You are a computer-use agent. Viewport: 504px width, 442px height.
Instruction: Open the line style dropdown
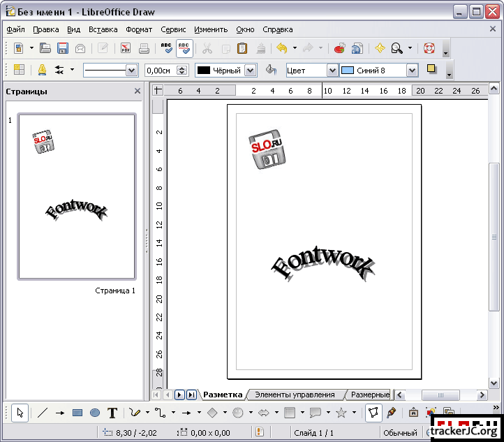tap(131, 71)
